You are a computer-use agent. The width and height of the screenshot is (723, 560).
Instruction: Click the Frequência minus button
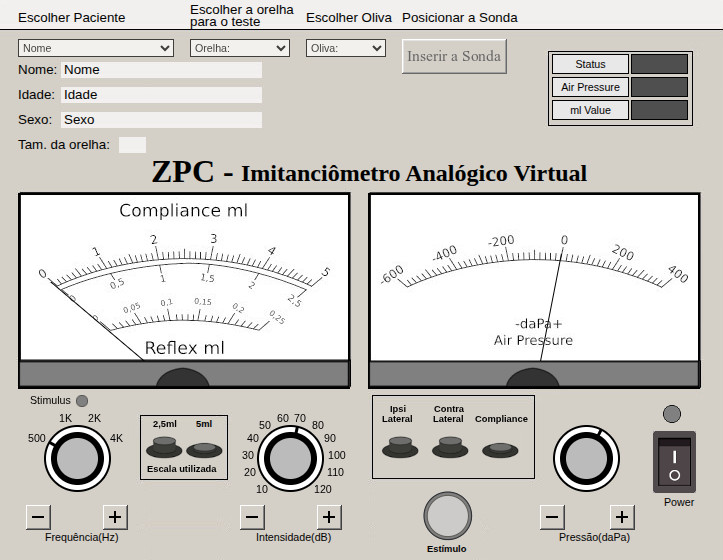point(38,517)
